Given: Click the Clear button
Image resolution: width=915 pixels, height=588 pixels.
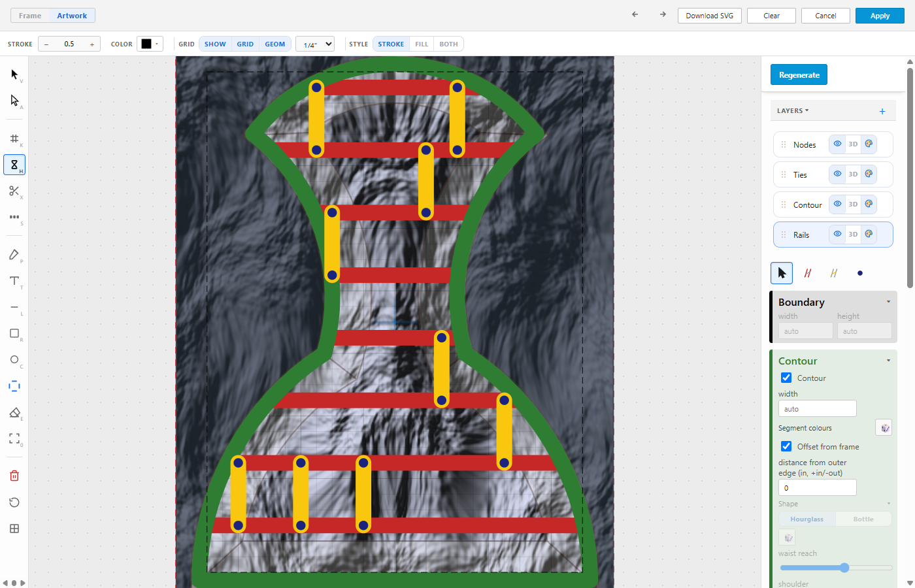Looking at the screenshot, I should tap(771, 16).
